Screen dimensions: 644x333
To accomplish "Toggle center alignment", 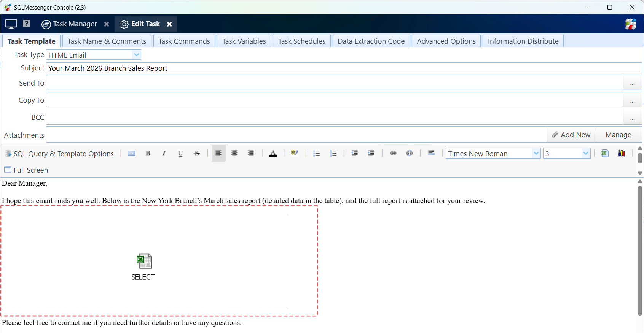I will [234, 153].
